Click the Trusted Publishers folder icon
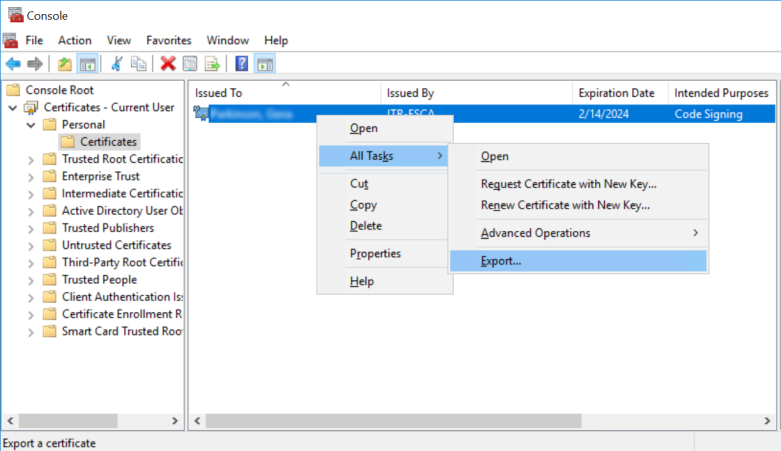The height and width of the screenshot is (451, 781). [x=49, y=228]
